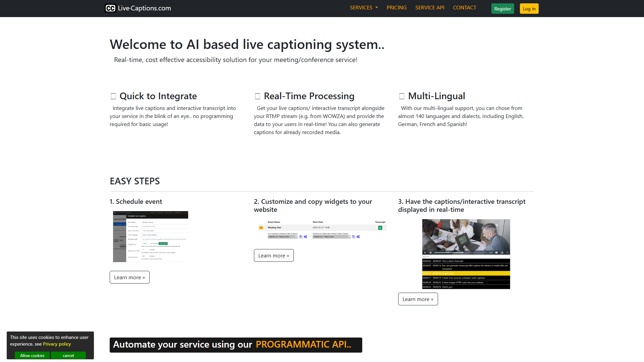The height and width of the screenshot is (362, 644).
Task: Click the icon beside Multi-Lingual heading
Action: point(402,96)
